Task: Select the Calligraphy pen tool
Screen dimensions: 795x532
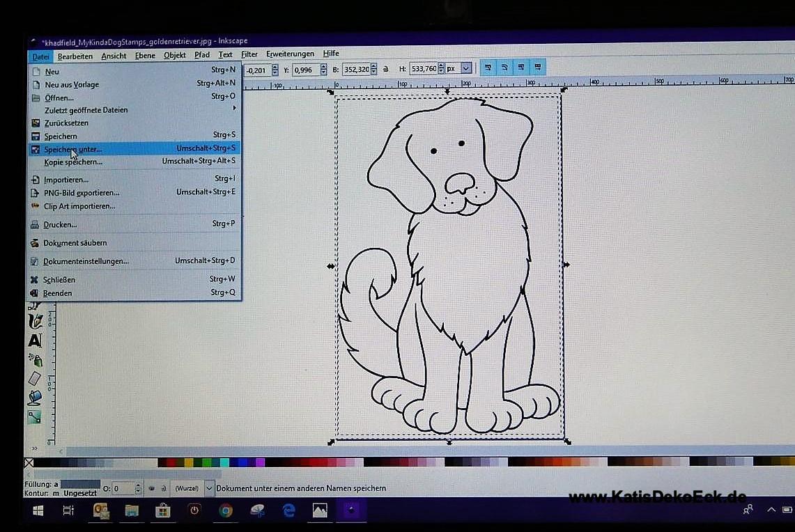Action: (x=35, y=321)
